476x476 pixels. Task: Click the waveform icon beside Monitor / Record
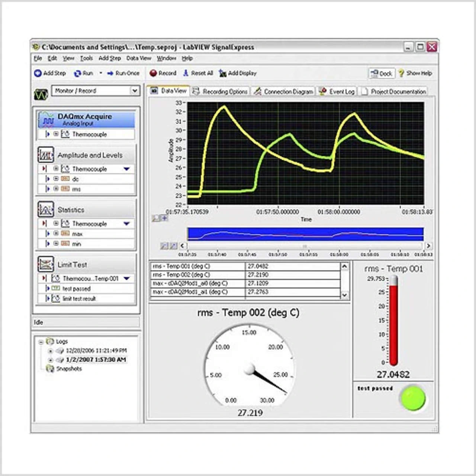41,94
